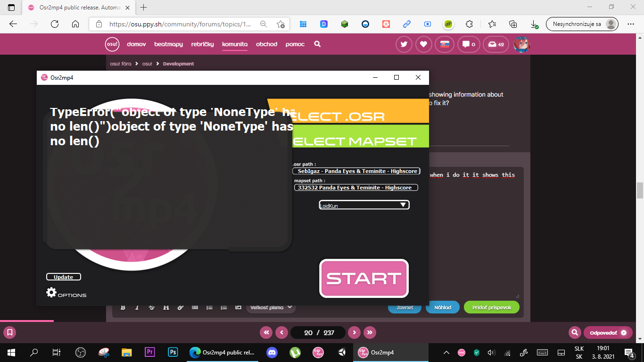Screen dimensions: 644x362
Task: Open the komunita menu item
Action: click(235, 44)
